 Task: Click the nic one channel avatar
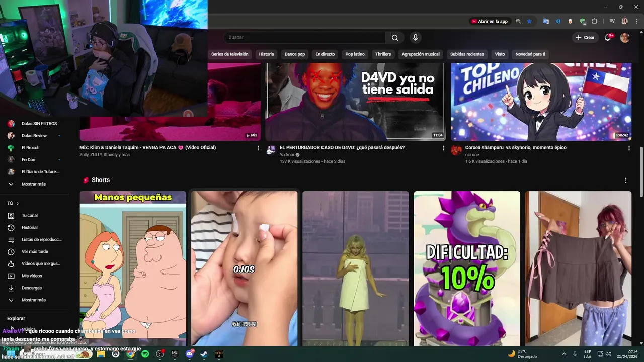coord(456,150)
